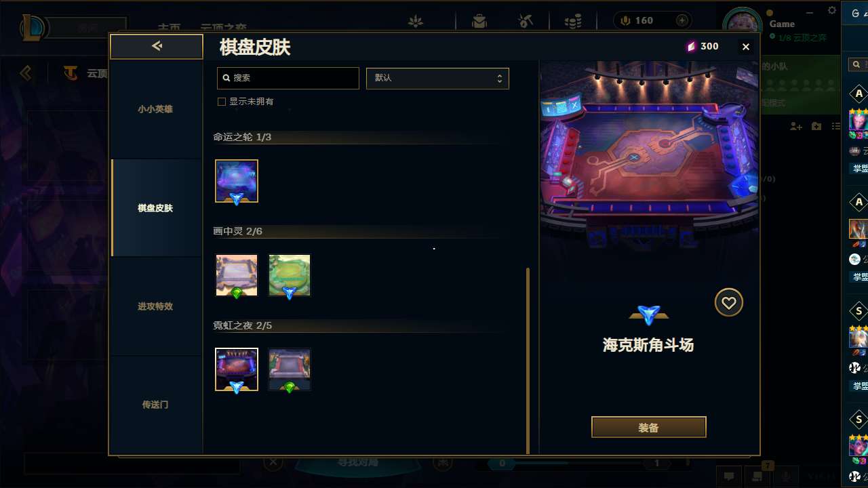This screenshot has height=488, width=868.
Task: Close the 棋盘皮肤 dialog with X
Action: click(x=746, y=47)
